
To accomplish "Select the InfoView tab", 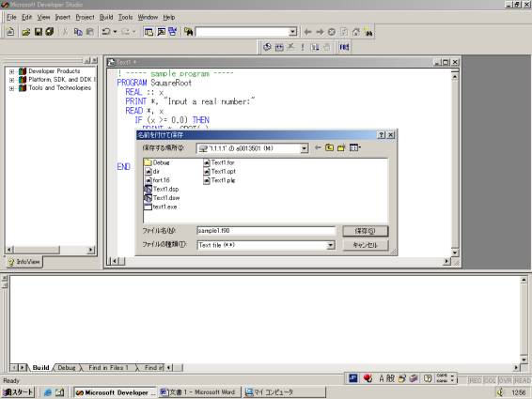I will pos(24,262).
